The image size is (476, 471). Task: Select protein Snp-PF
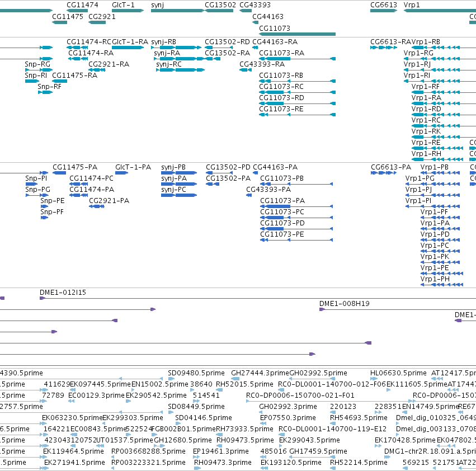52,213
